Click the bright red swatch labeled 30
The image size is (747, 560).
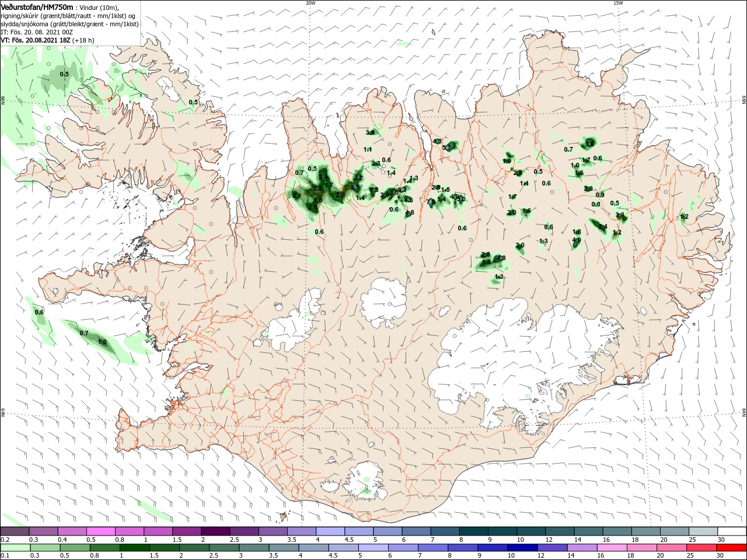point(732,548)
